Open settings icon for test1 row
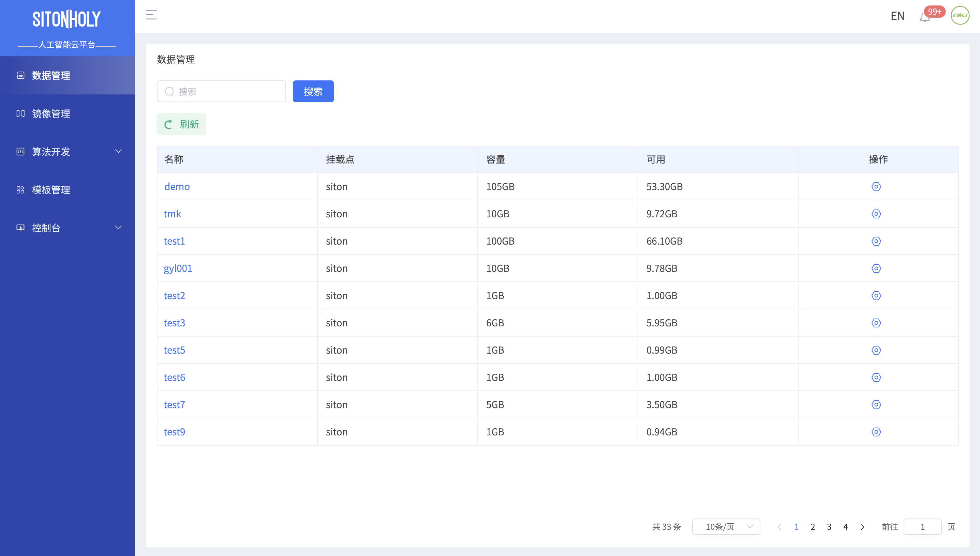The height and width of the screenshot is (556, 980). tap(876, 241)
